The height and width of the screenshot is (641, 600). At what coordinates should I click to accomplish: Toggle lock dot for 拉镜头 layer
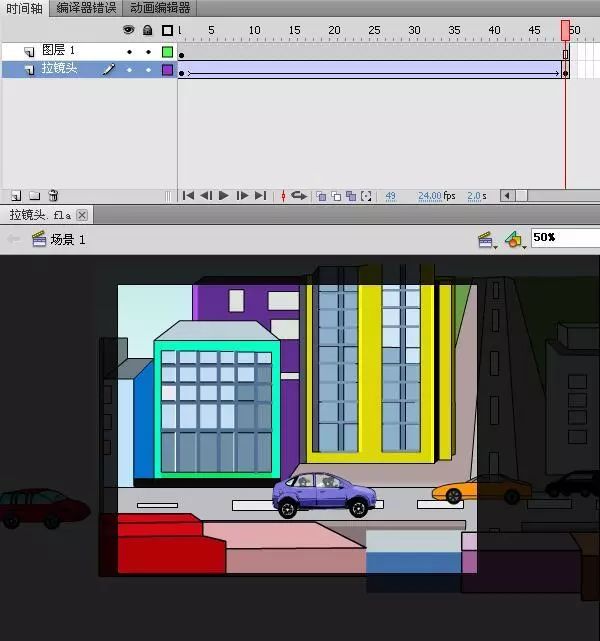pyautogui.click(x=148, y=70)
